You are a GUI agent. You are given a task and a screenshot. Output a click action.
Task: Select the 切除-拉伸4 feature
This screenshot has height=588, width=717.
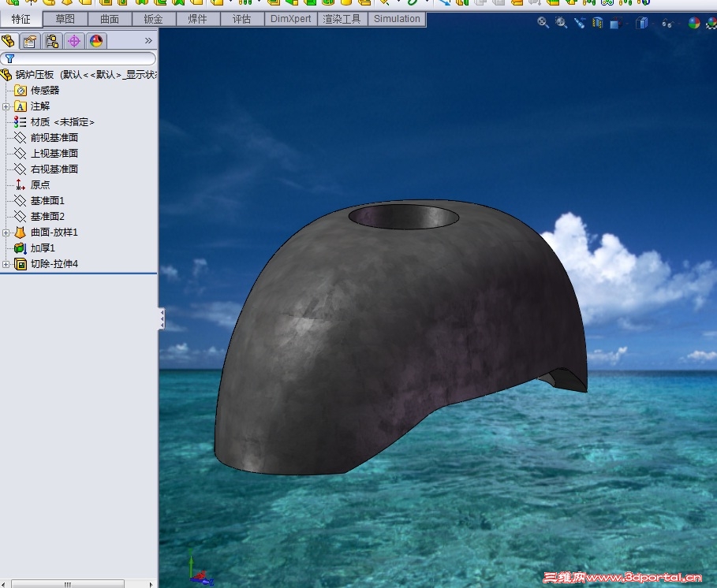[54, 263]
